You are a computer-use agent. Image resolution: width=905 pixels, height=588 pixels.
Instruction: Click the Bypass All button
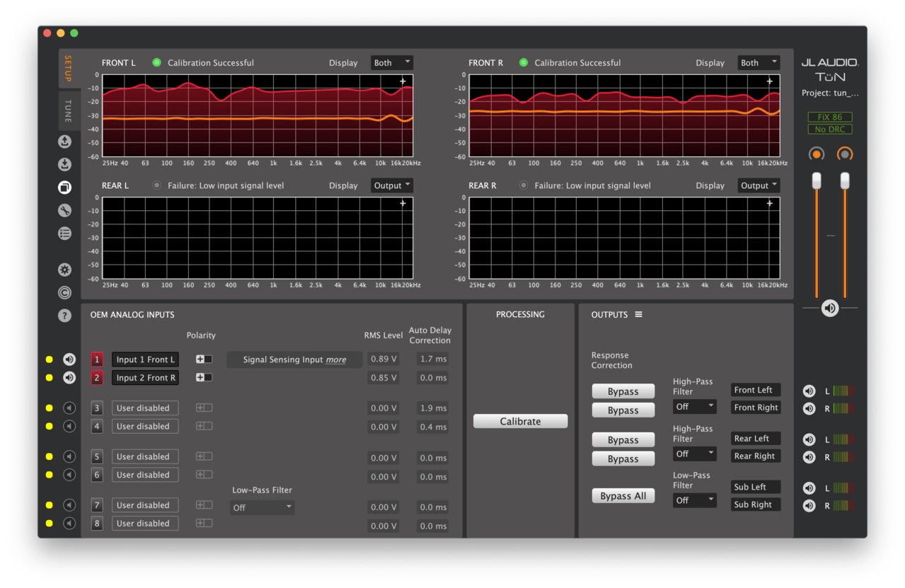click(623, 496)
